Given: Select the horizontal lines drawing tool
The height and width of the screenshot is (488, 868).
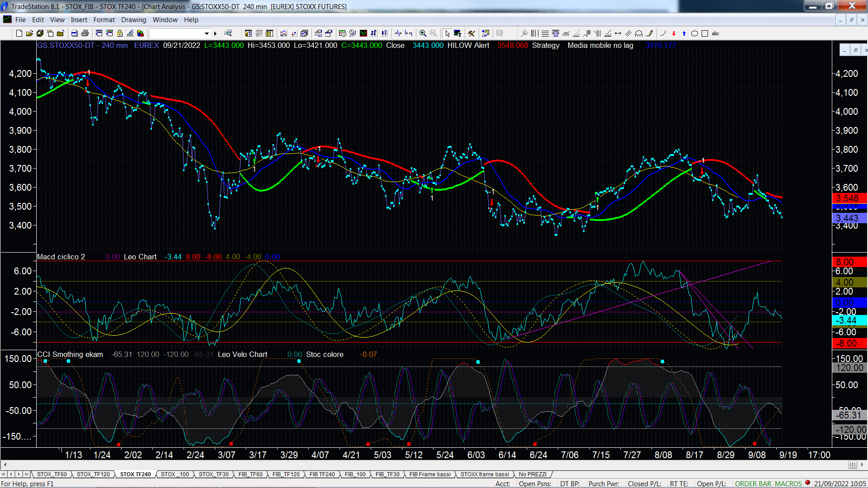Looking at the screenshot, I should pyautogui.click(x=545, y=33).
